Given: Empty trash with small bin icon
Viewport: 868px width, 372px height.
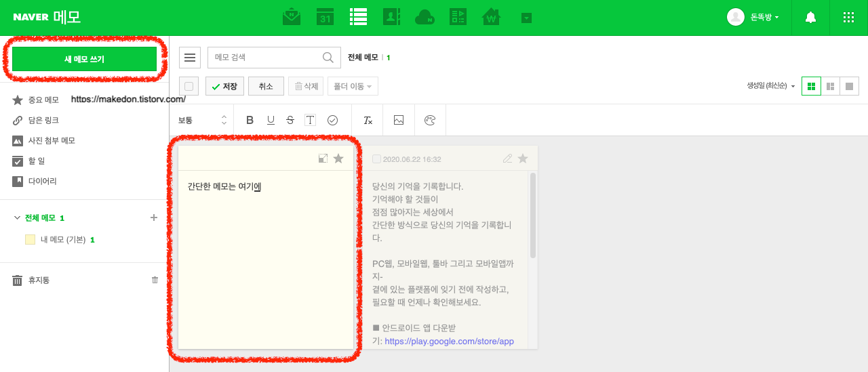Looking at the screenshot, I should coord(155,280).
